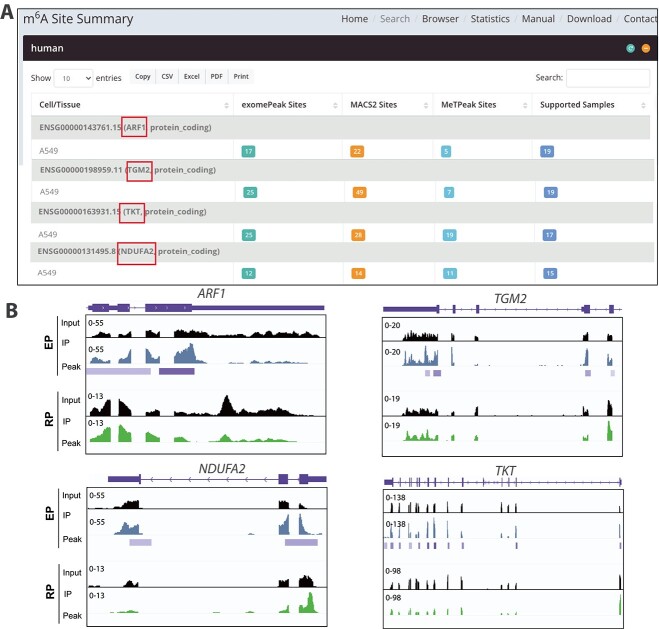Click the blue 17 Supported Samples badge for TKT
659x629 pixels.
pyautogui.click(x=549, y=235)
